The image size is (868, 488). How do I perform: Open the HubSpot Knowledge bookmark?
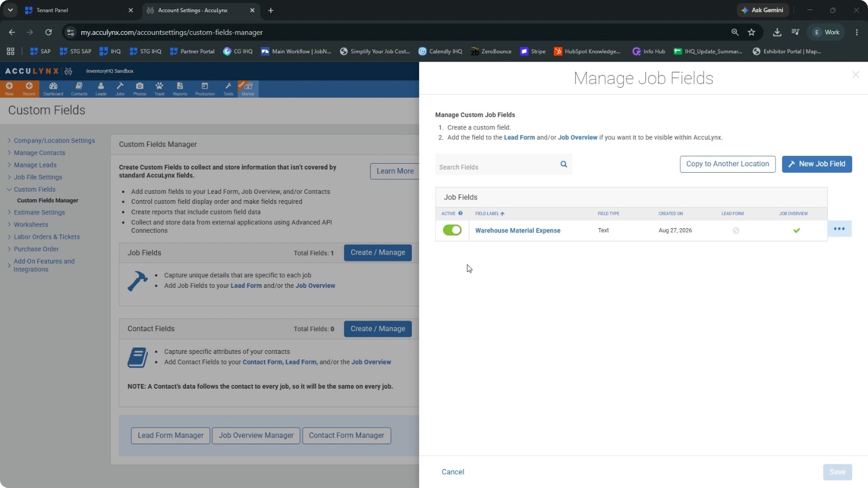pos(587,51)
